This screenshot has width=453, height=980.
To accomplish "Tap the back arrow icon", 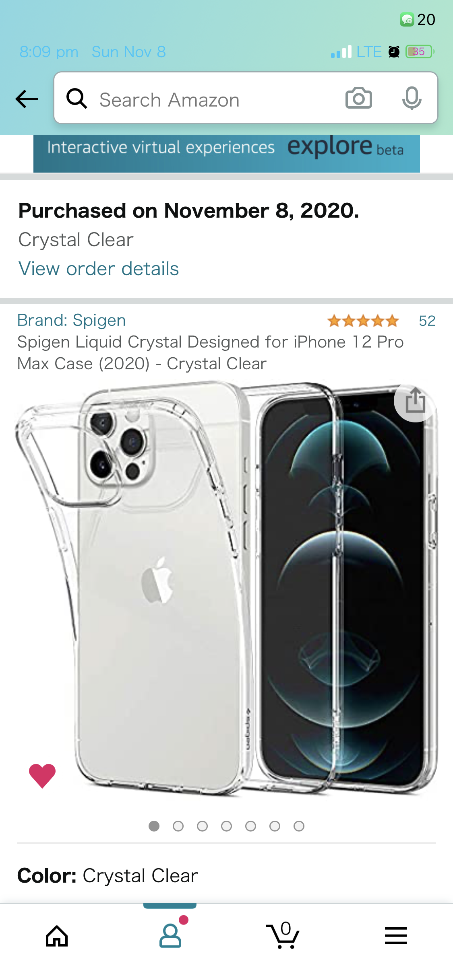I will [27, 99].
